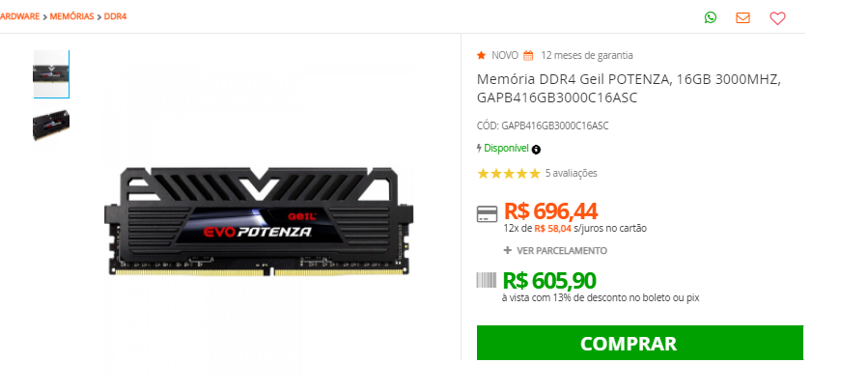Select second product thumbnail angled view
The image size is (868, 391).
pos(51,125)
